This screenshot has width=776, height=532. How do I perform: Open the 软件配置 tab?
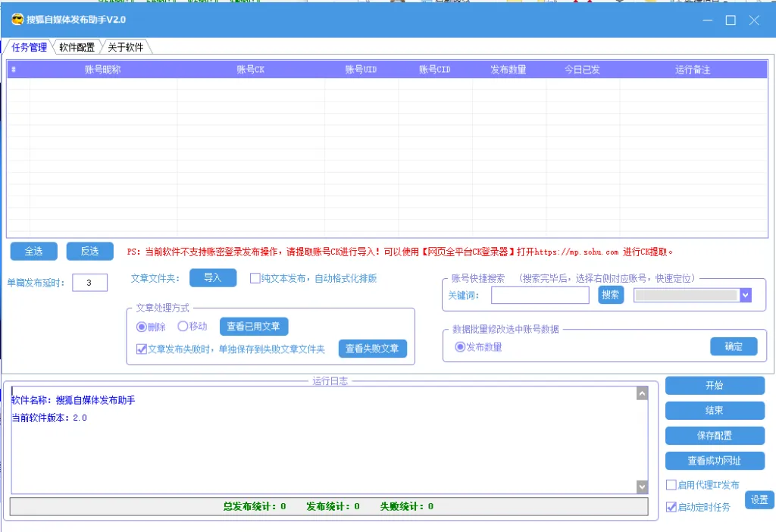coord(77,47)
